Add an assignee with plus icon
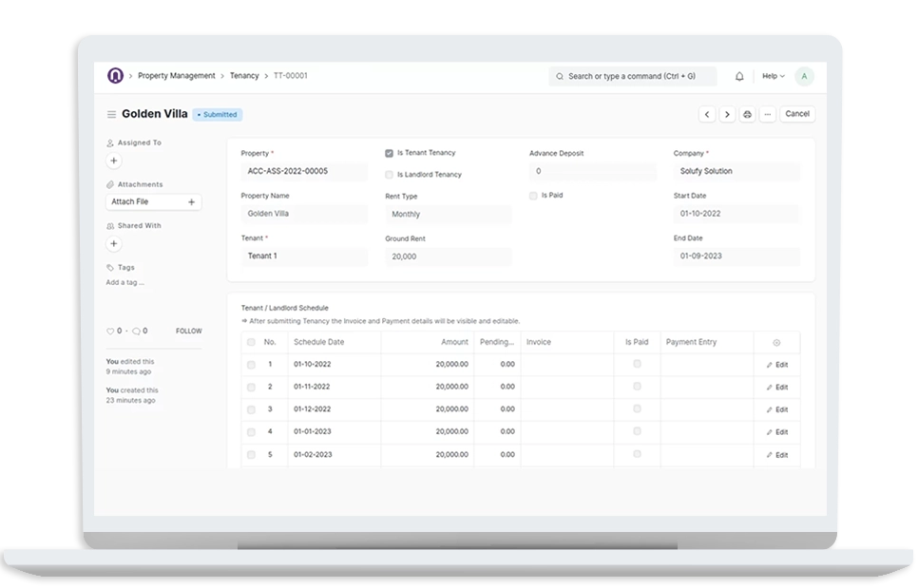Image resolution: width=918 pixels, height=588 pixels. coord(114,161)
